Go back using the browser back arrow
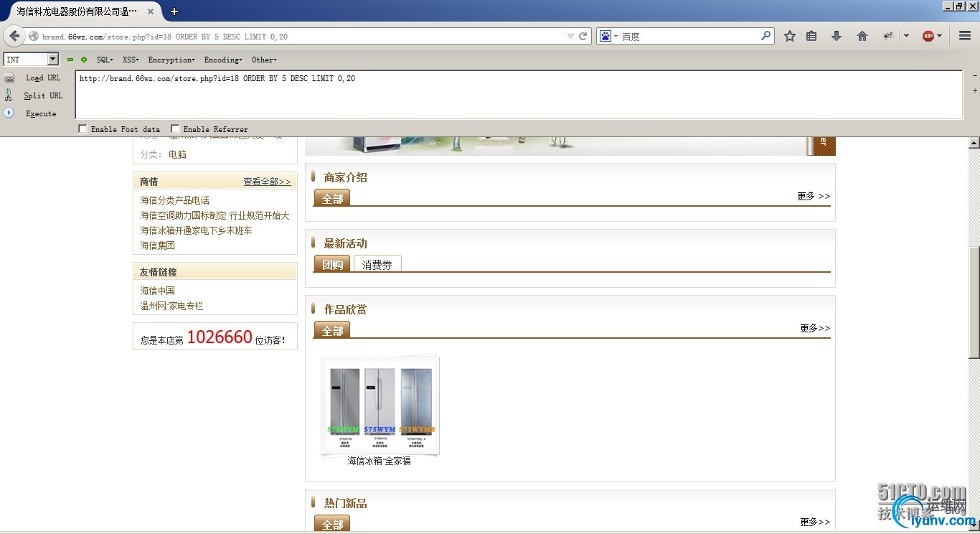 (14, 36)
